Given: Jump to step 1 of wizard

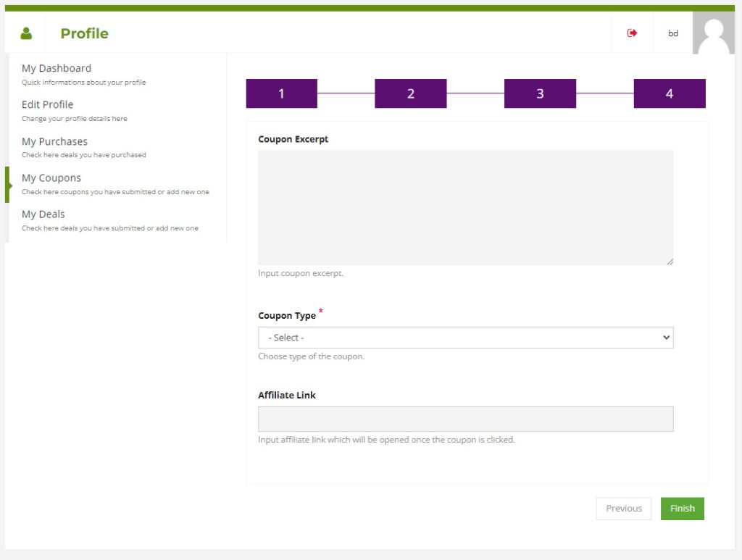Looking at the screenshot, I should point(281,93).
